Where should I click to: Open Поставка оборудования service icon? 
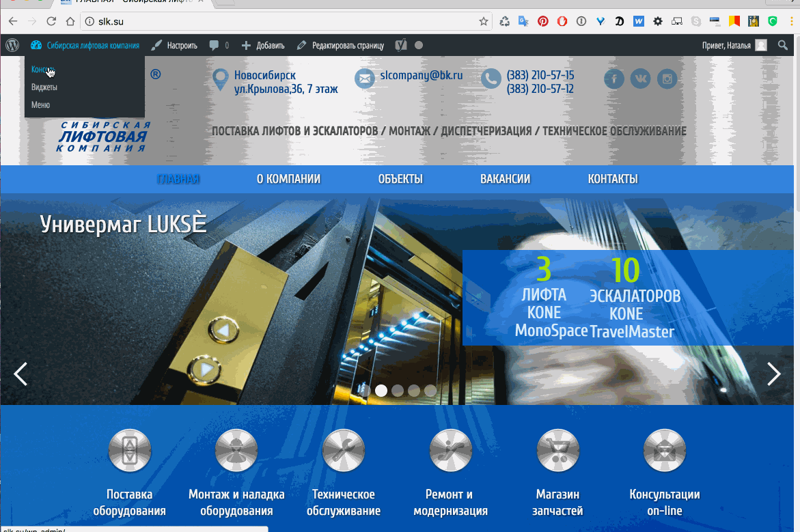point(130,451)
